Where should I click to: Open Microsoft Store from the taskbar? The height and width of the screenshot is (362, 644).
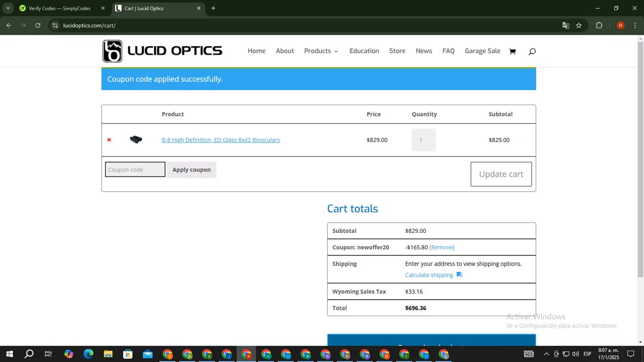128,354
